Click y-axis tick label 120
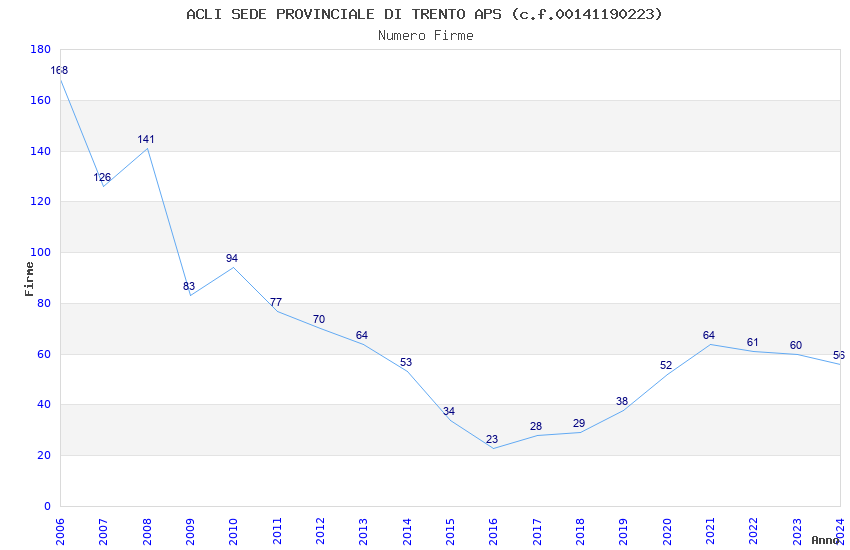 (41, 202)
